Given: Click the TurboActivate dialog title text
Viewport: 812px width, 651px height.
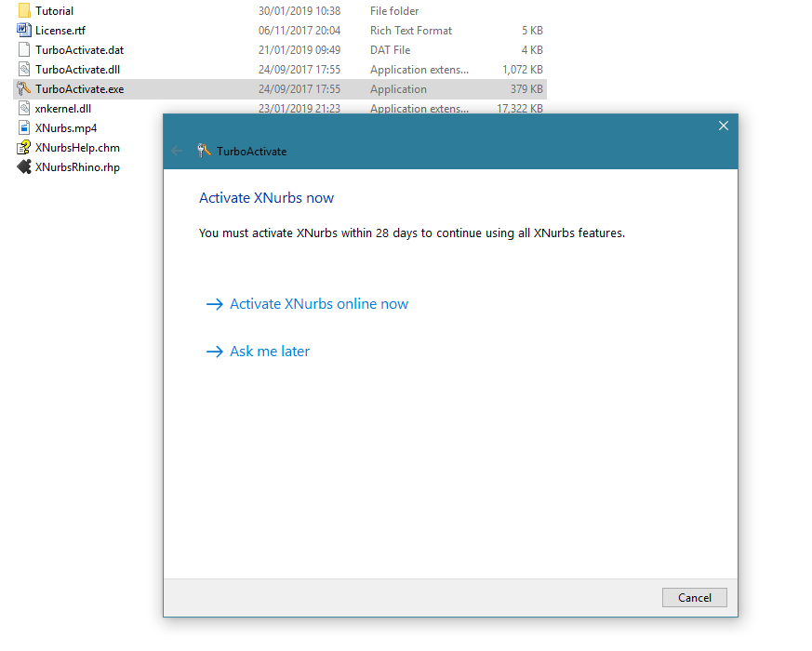Looking at the screenshot, I should pyautogui.click(x=251, y=152).
